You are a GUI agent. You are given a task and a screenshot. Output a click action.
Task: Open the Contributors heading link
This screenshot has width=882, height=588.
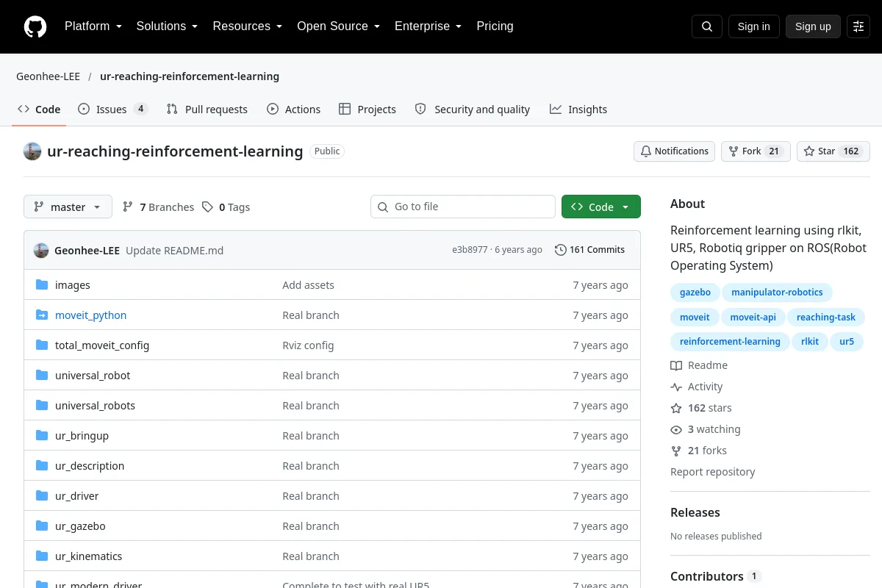coord(715,576)
